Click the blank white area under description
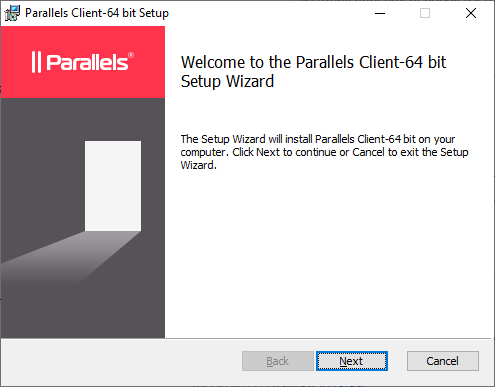 coord(328,253)
